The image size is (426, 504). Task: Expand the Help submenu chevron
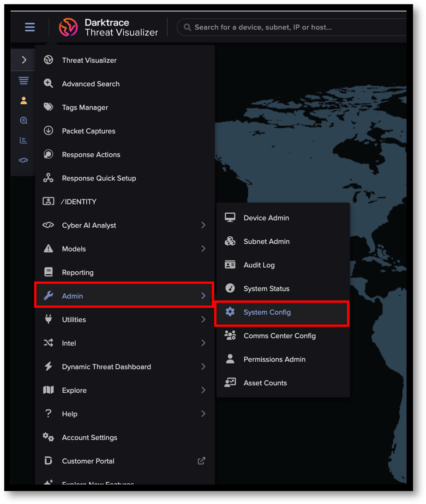pyautogui.click(x=203, y=414)
